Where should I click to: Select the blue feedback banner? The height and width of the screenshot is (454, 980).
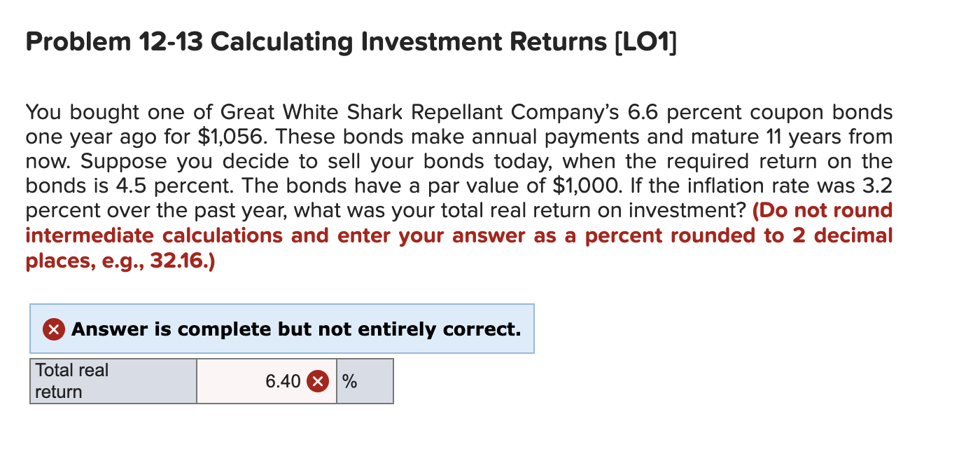[280, 329]
